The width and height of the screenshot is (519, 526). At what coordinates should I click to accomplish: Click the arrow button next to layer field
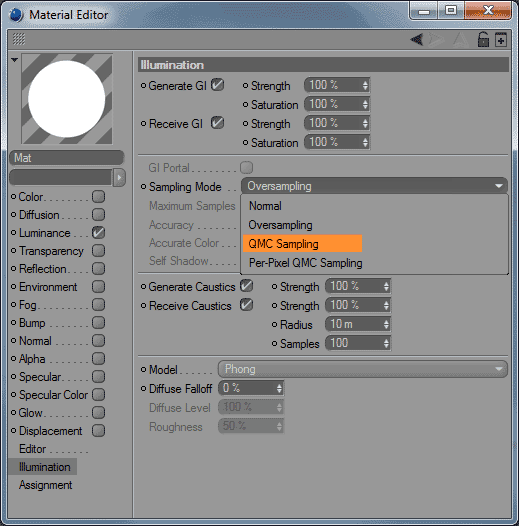(119, 177)
